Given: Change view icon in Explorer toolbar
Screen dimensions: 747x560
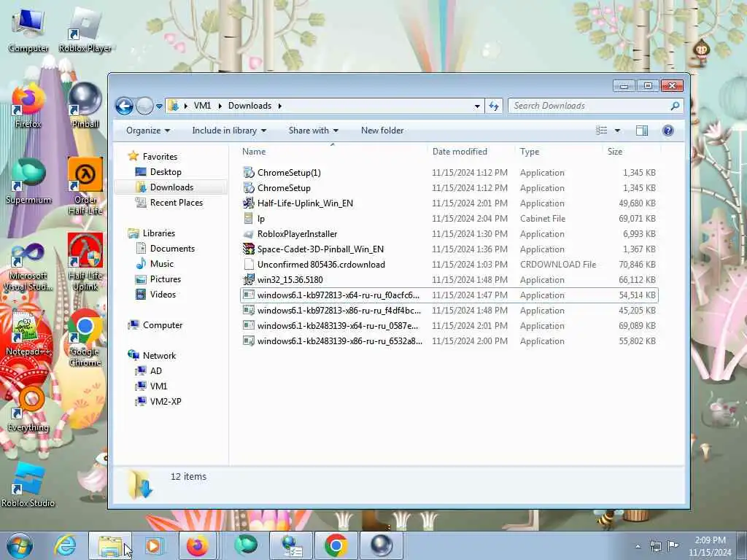Looking at the screenshot, I should [602, 131].
